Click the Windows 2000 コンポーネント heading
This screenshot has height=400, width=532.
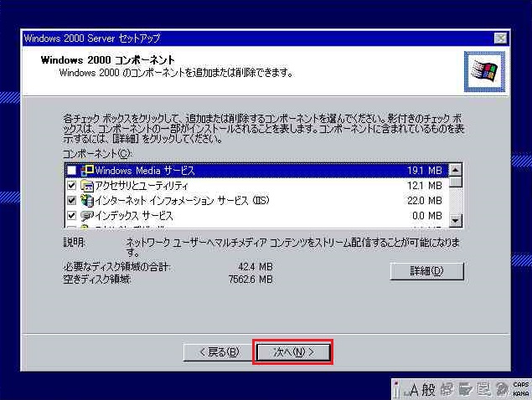pyautogui.click(x=107, y=60)
